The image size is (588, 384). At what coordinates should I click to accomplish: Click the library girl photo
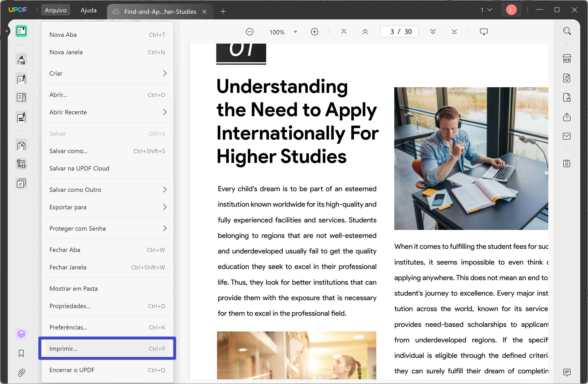pyautogui.click(x=296, y=355)
